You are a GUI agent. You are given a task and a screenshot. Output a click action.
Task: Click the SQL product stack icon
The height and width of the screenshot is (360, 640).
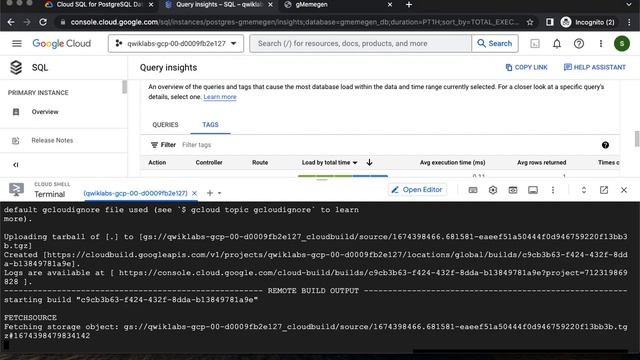(16, 67)
